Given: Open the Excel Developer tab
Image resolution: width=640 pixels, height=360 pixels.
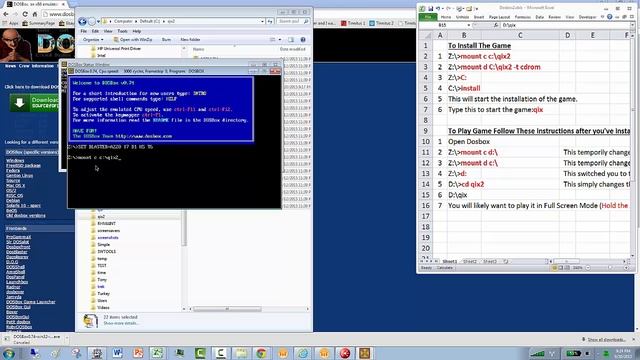Looking at the screenshot, I should click(x=587, y=17).
